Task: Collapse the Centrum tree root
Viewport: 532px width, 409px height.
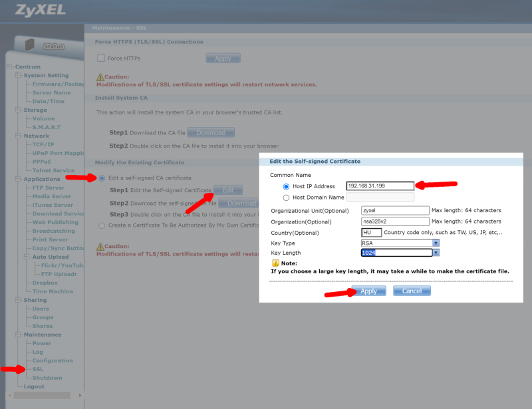Action: pos(9,67)
